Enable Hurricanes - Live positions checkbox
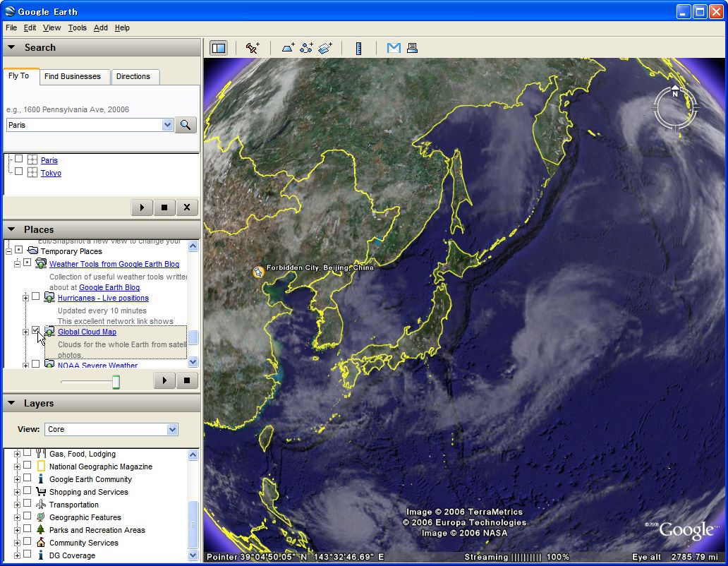 click(x=35, y=296)
